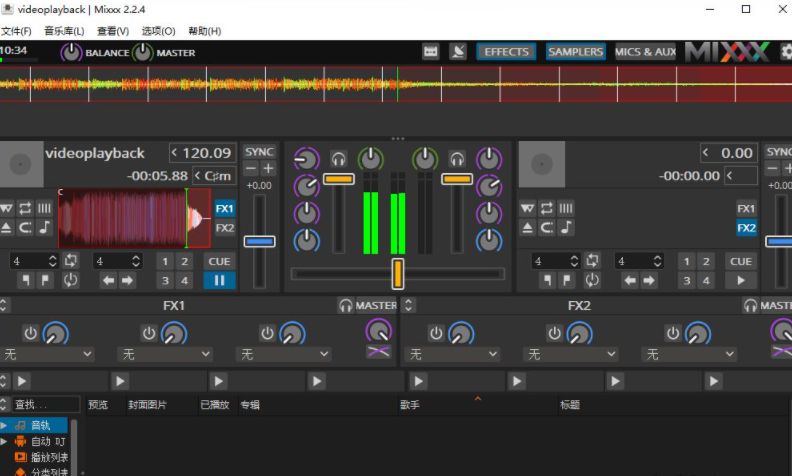Toggle headphone cue for right mixer channel
The height and width of the screenshot is (476, 792).
click(x=457, y=160)
